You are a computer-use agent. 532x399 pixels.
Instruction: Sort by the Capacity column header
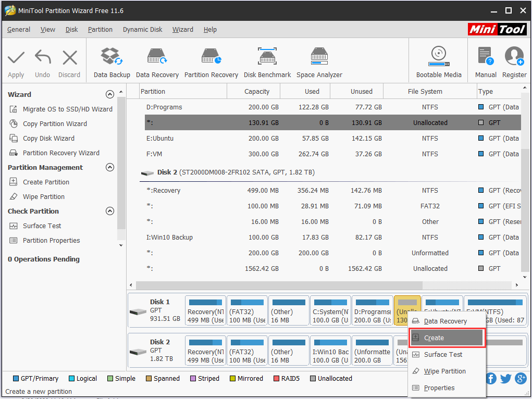tap(253, 92)
